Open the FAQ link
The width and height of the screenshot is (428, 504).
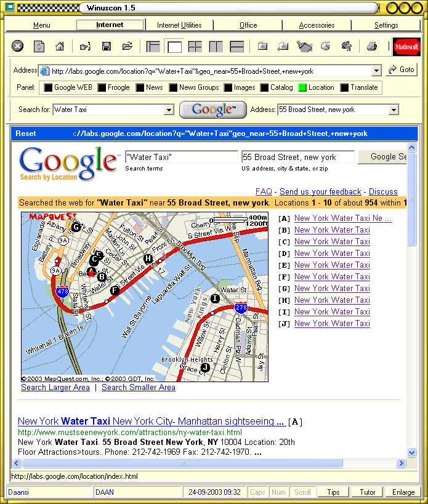[x=264, y=191]
